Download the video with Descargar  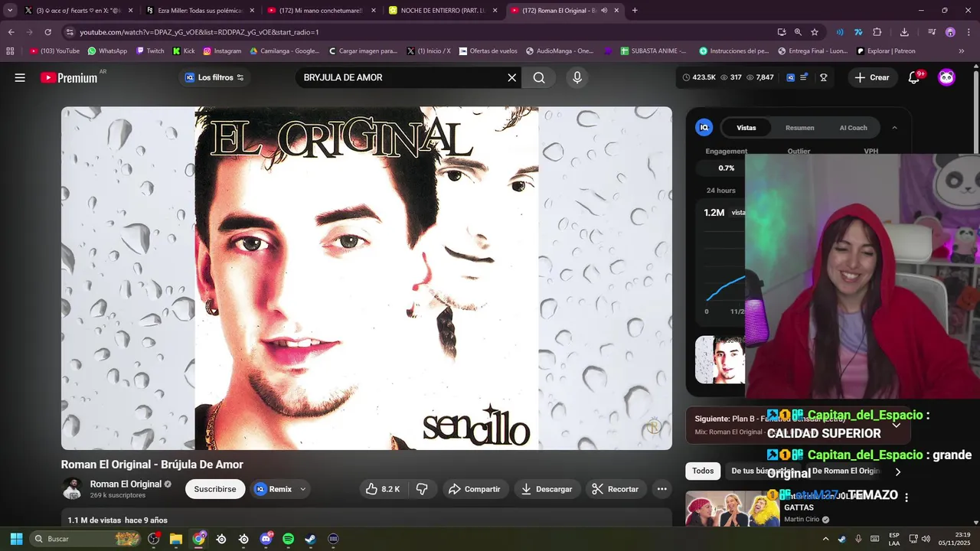547,489
